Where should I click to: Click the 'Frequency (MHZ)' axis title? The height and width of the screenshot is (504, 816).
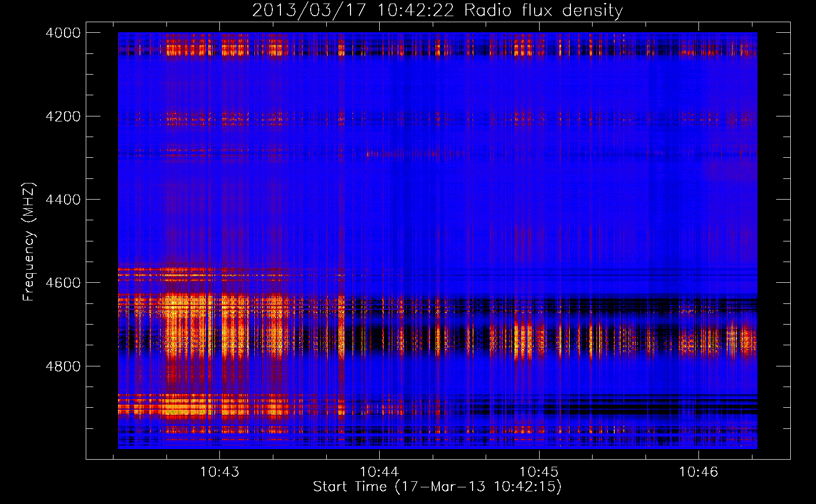(29, 242)
